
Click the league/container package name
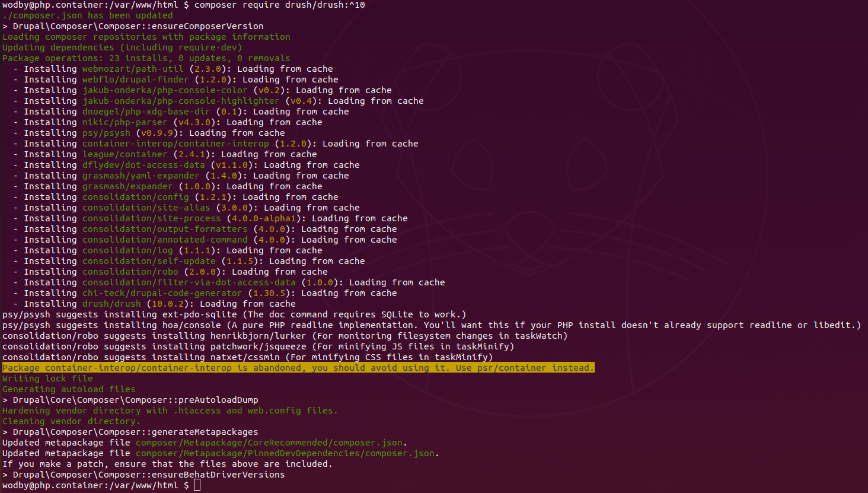point(125,154)
